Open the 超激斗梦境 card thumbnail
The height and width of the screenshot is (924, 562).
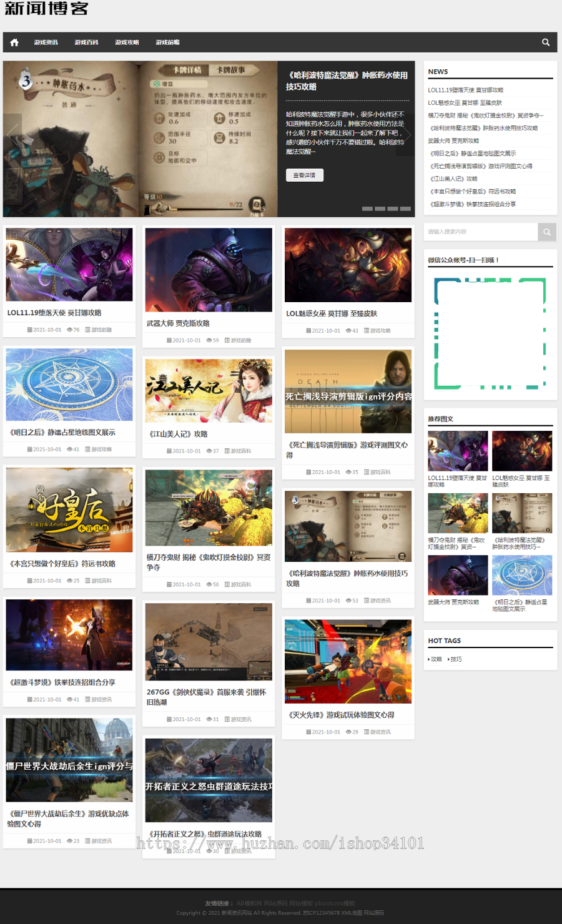[69, 635]
